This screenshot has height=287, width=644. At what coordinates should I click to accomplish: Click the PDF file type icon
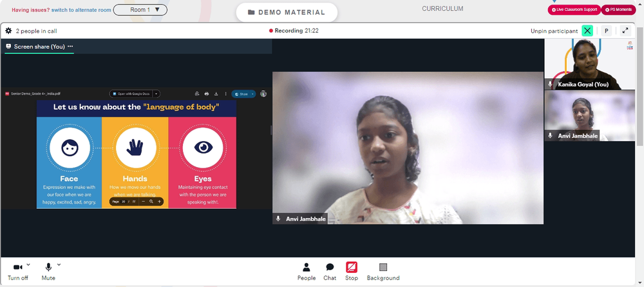pyautogui.click(x=7, y=94)
